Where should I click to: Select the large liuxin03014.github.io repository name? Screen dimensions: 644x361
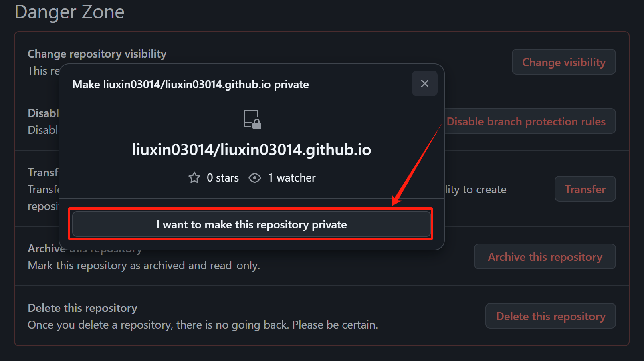tap(252, 149)
